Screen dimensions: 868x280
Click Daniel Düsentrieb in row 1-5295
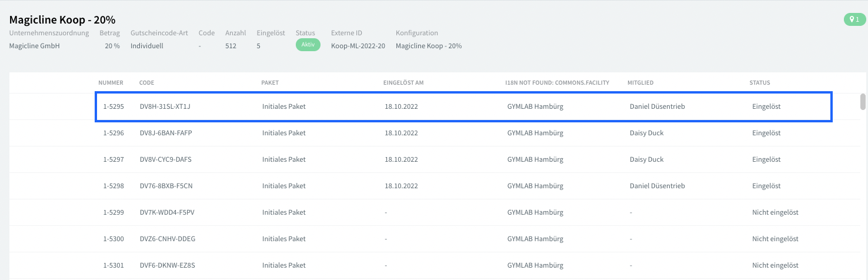click(657, 107)
